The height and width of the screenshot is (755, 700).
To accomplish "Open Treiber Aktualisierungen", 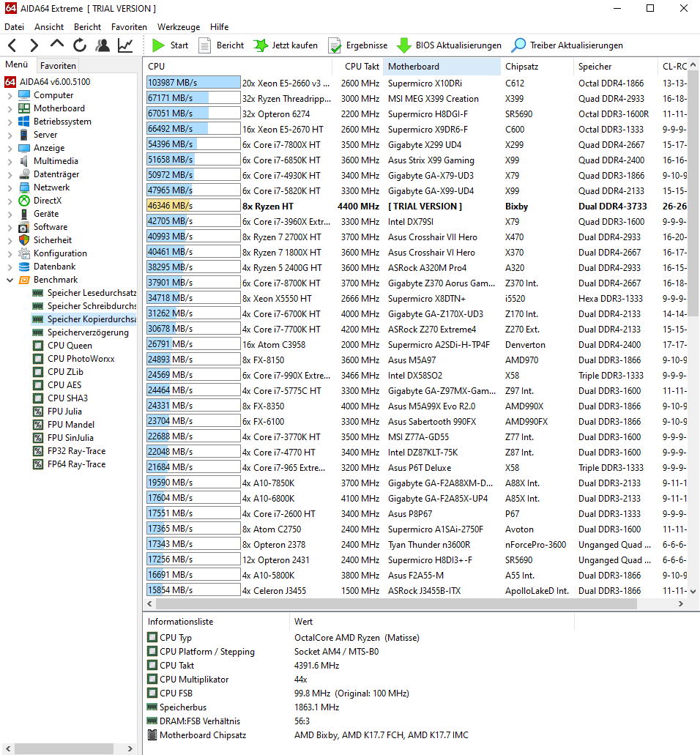I will point(567,45).
